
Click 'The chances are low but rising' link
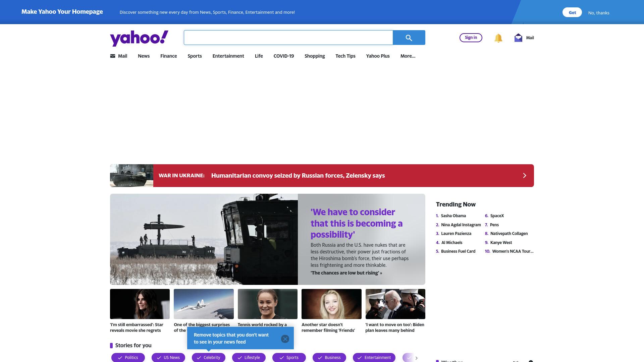coord(346,273)
